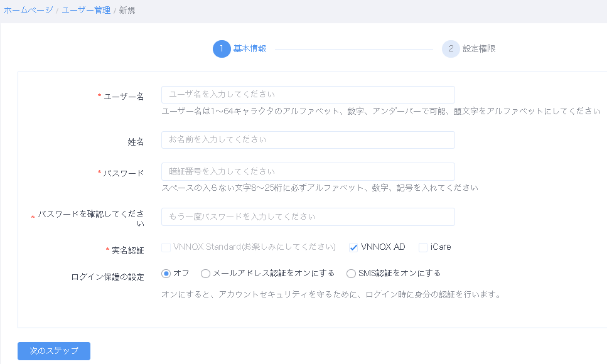
Task: Check the iCare checkbox
Action: [x=423, y=247]
